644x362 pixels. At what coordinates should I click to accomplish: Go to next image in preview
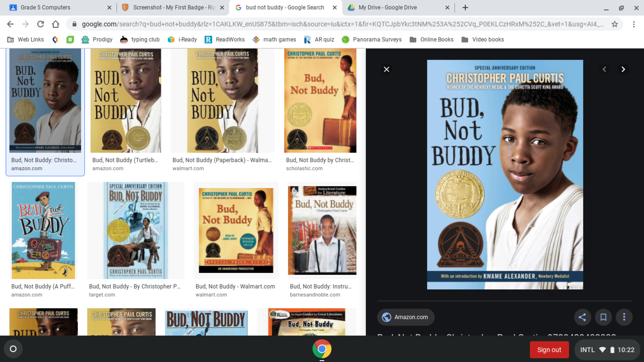click(623, 69)
